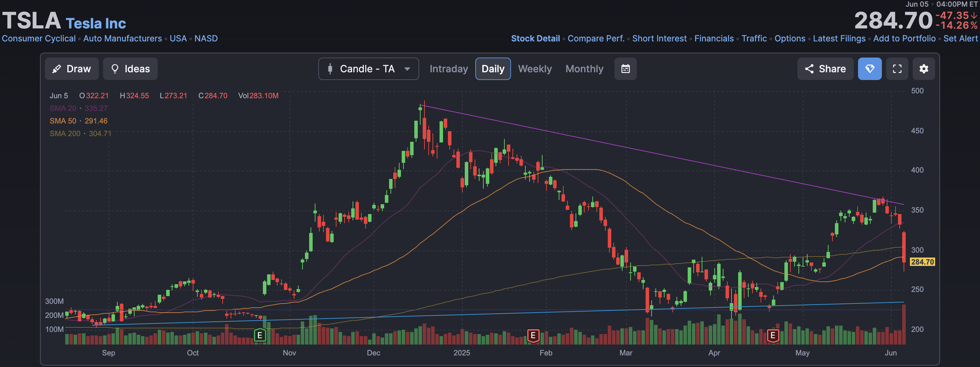Click the SMA 200 indicator label
The height and width of the screenshot is (367, 980).
(80, 133)
